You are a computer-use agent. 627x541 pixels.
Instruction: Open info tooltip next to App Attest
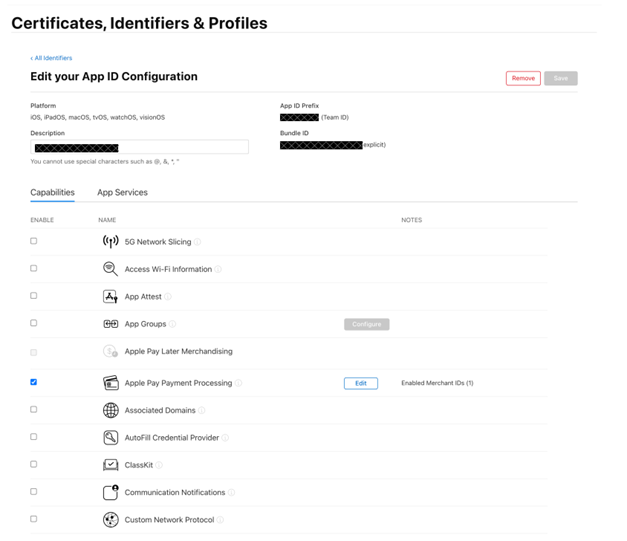click(168, 297)
